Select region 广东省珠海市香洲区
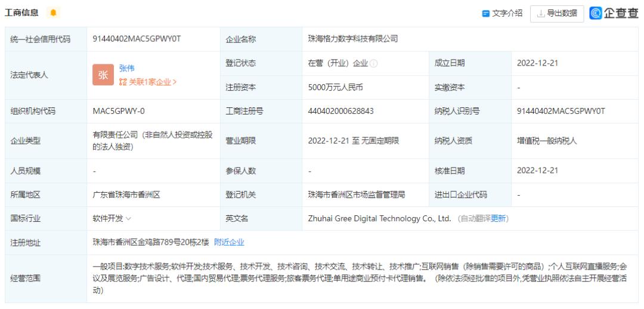644x309 pixels. [126, 195]
